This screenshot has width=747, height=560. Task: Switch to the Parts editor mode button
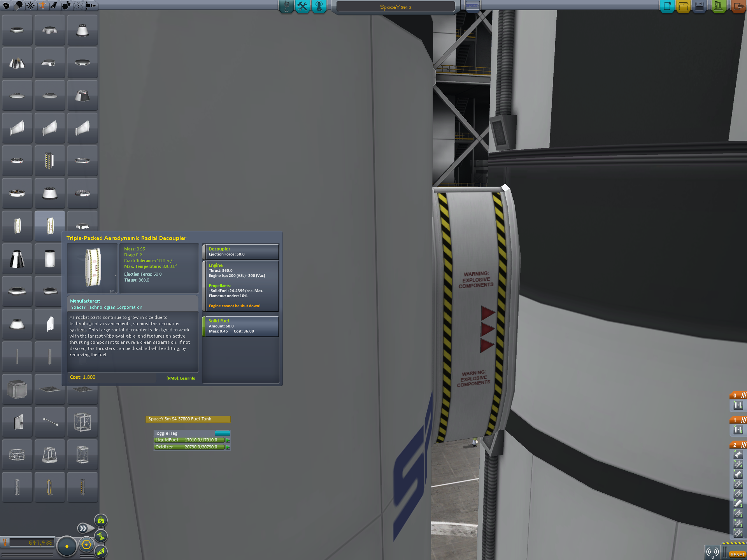coord(287,6)
